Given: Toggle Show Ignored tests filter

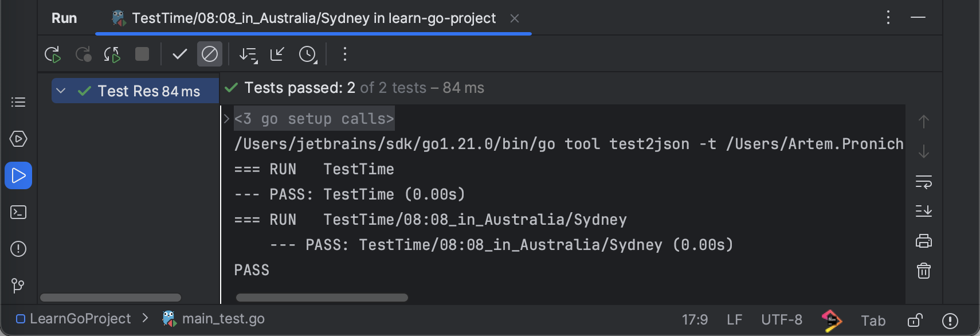Looking at the screenshot, I should (x=210, y=54).
